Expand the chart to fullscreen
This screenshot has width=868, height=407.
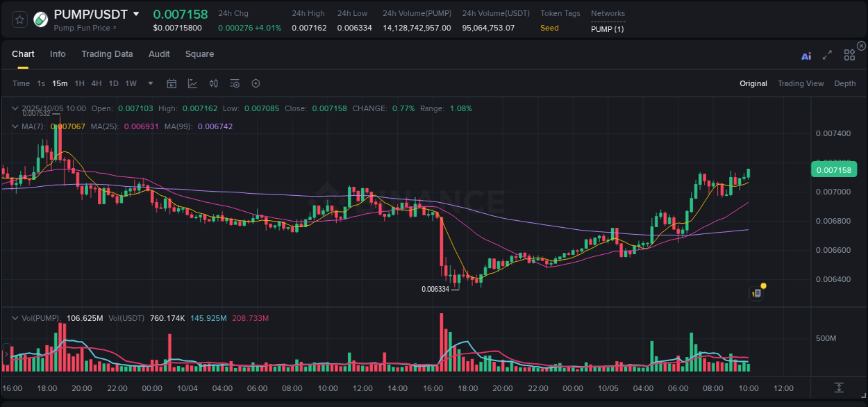[x=827, y=55]
